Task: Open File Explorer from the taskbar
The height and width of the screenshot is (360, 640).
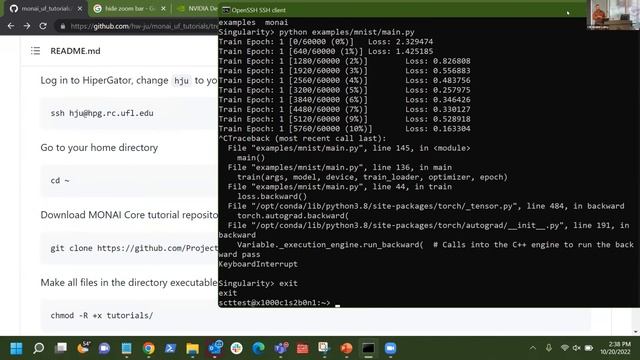Action: [192, 348]
